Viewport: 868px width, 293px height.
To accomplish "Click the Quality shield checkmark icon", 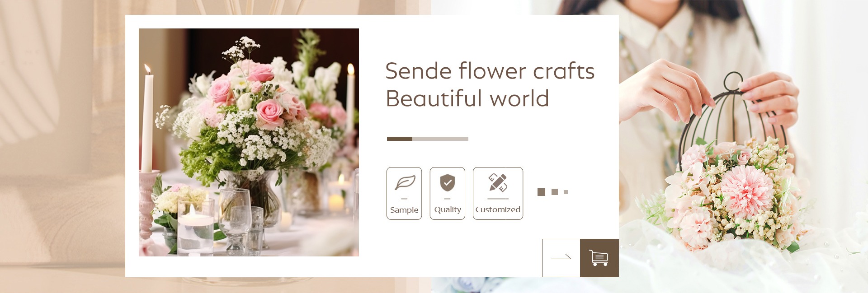I will [x=448, y=183].
